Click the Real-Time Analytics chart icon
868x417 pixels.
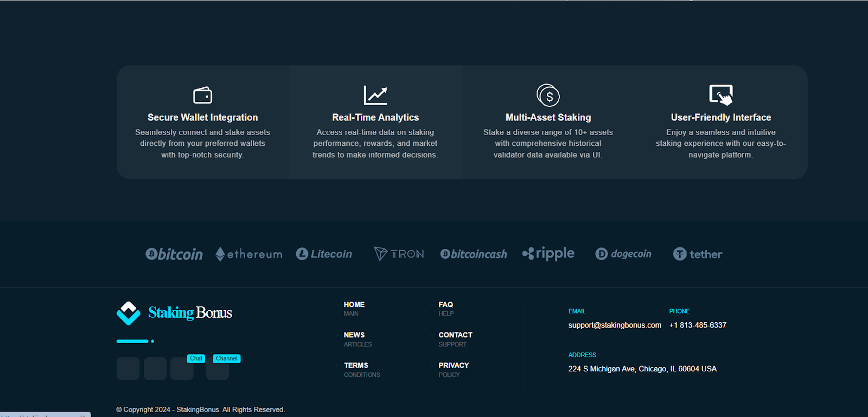pos(375,95)
